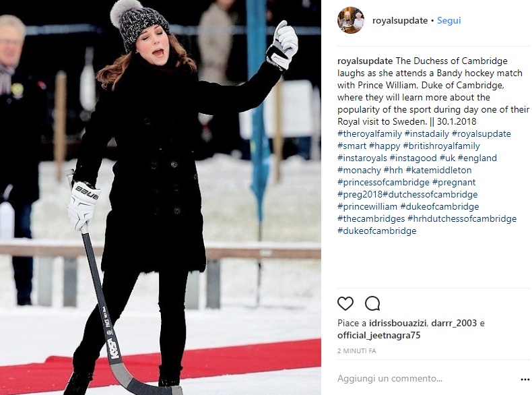This screenshot has width=532, height=395.
Task: View darrr_2003's profile from likes
Action: [454, 323]
